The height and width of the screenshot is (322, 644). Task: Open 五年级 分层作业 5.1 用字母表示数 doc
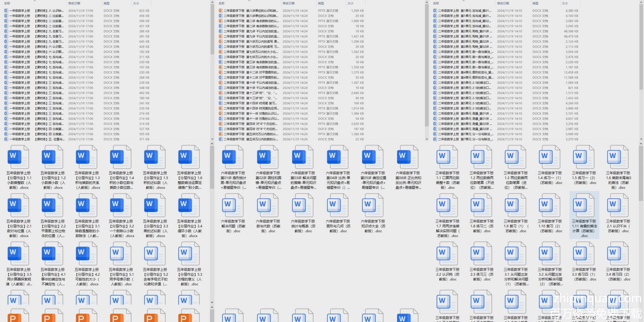[x=121, y=254]
